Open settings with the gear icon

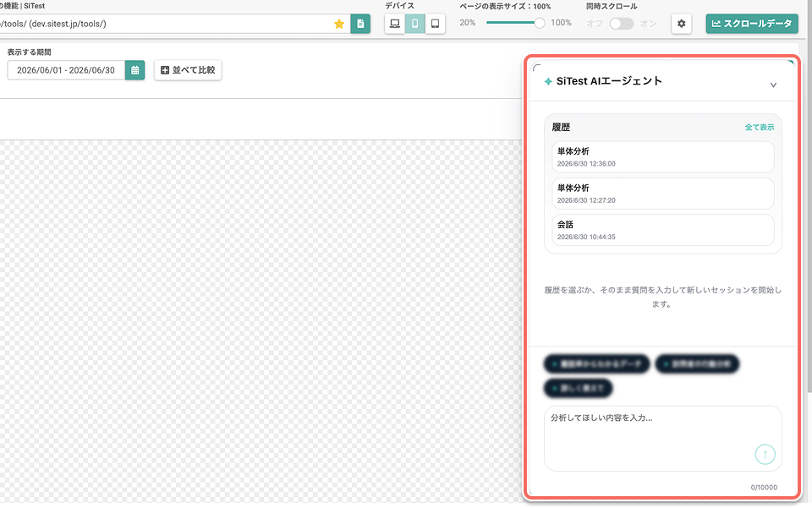(682, 24)
